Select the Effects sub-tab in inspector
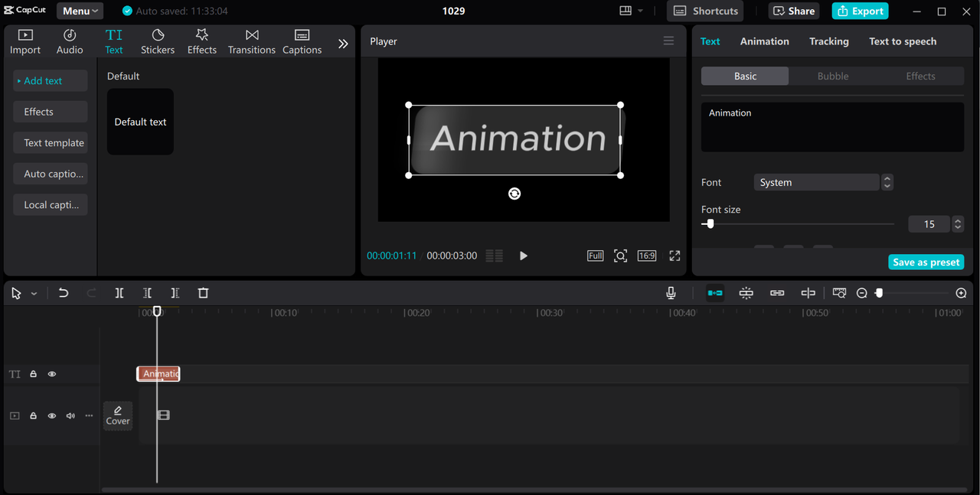 [920, 76]
